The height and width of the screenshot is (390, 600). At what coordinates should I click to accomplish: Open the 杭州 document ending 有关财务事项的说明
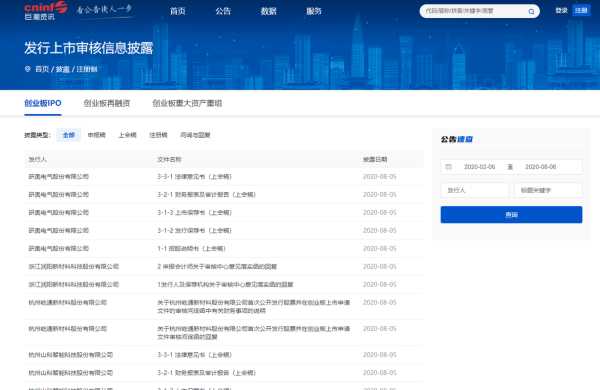pyautogui.click(x=254, y=307)
